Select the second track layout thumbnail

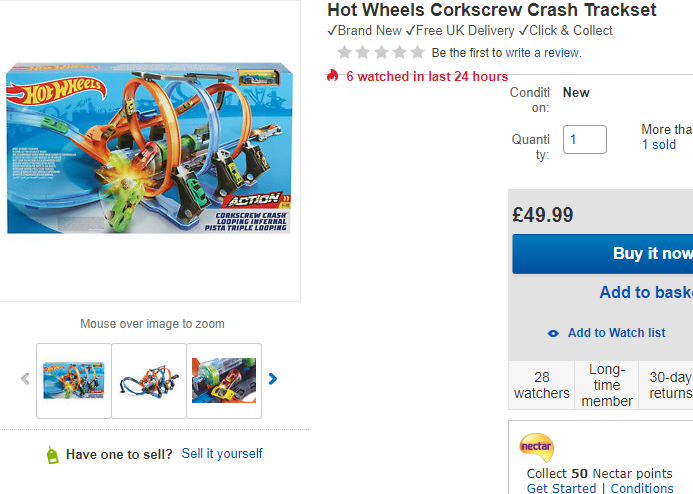click(x=149, y=380)
